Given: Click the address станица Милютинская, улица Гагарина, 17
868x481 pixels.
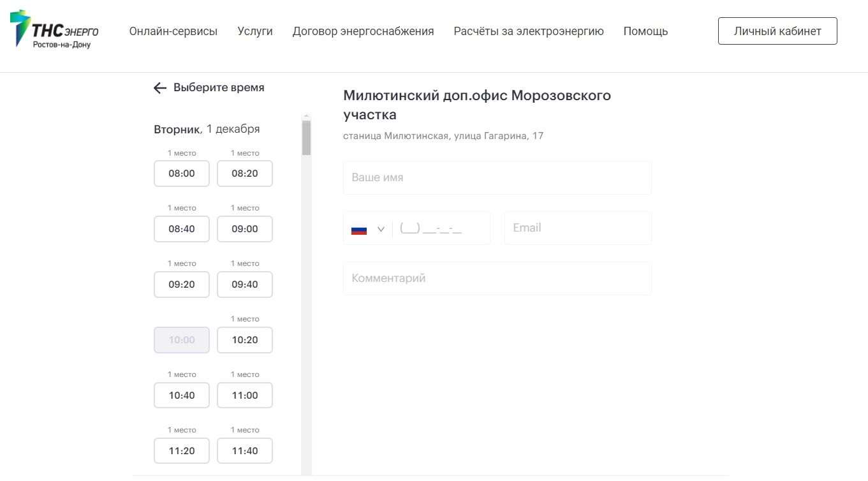Looking at the screenshot, I should tap(443, 136).
